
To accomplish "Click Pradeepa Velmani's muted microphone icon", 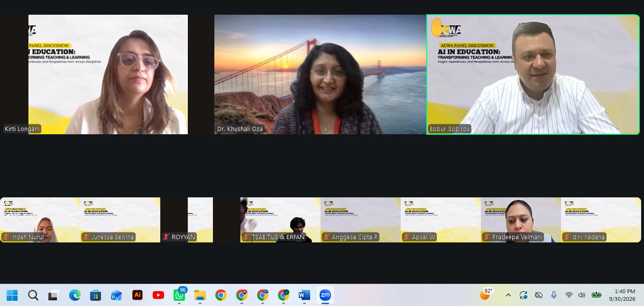I will 487,237.
